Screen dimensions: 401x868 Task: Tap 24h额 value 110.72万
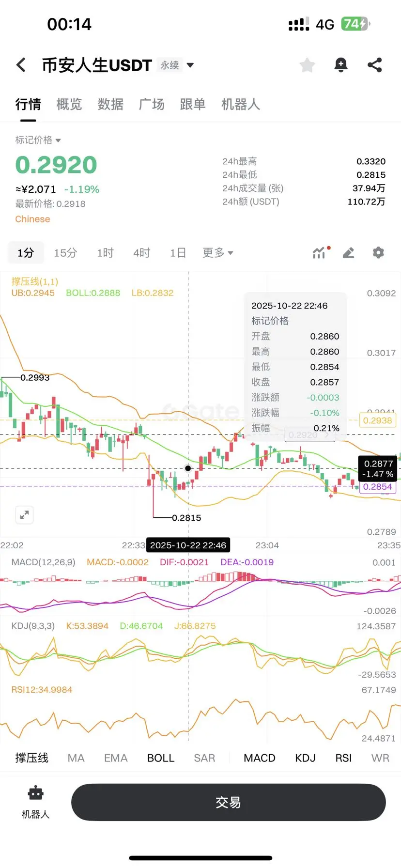point(366,201)
